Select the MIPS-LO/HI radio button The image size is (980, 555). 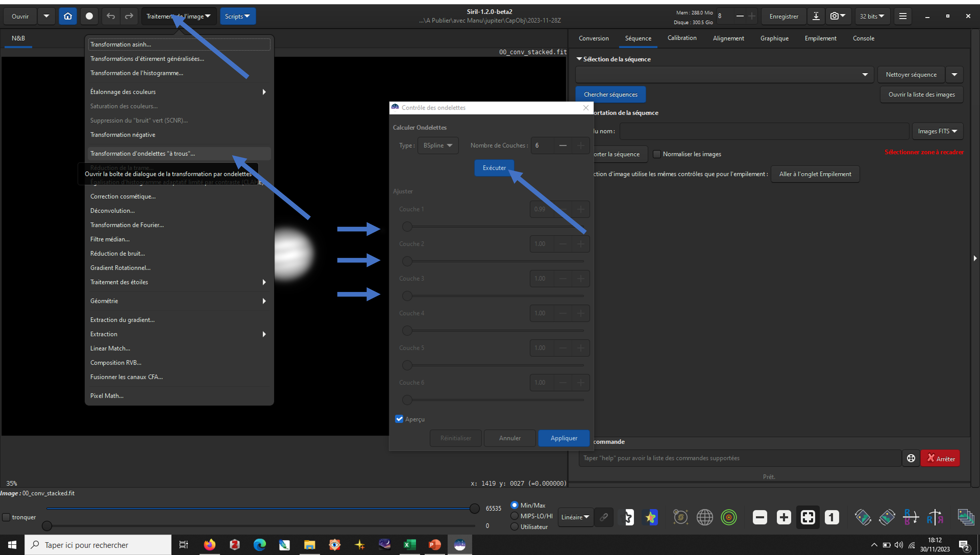(514, 516)
